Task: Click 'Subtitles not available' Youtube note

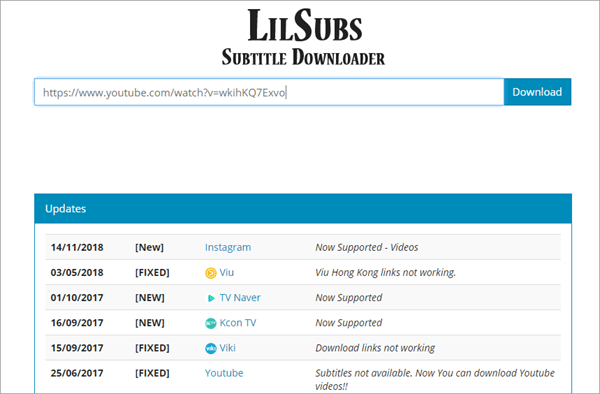Action: [x=435, y=379]
